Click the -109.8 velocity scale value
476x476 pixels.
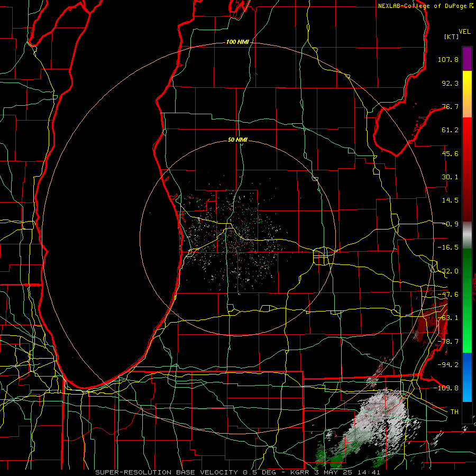[x=446, y=388]
